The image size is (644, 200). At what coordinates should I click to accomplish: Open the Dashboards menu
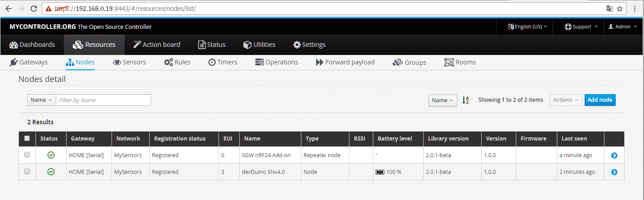point(32,45)
